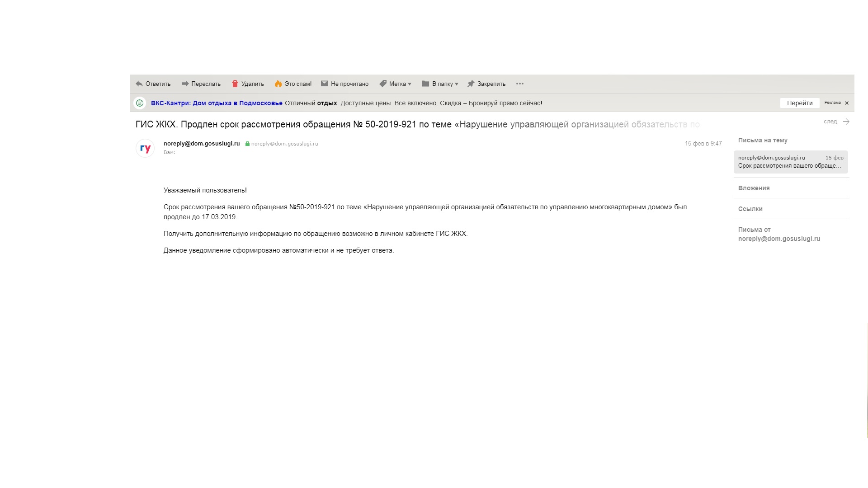Click the reply arrow icon
Viewport: 868px width, 488px height.
pyautogui.click(x=139, y=84)
